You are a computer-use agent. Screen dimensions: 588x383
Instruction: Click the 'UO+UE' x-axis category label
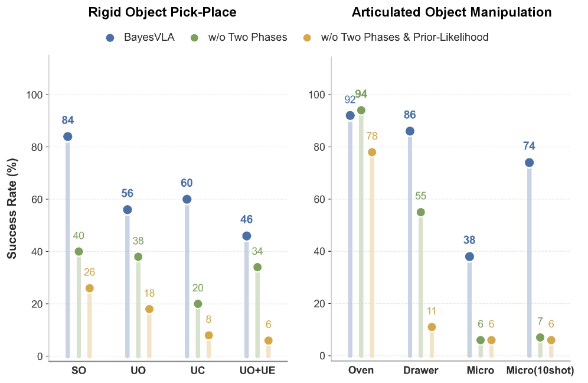point(257,371)
